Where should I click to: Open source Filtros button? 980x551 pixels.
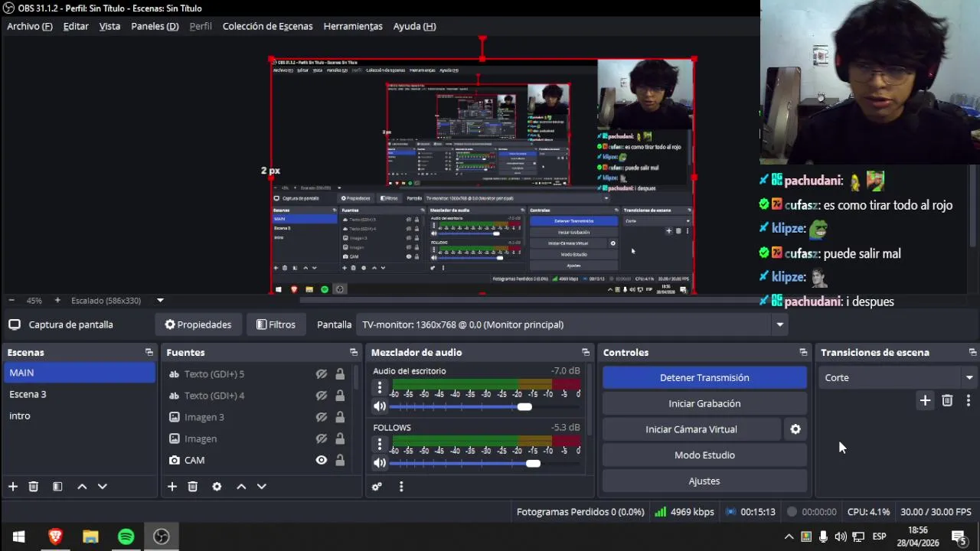click(x=276, y=324)
